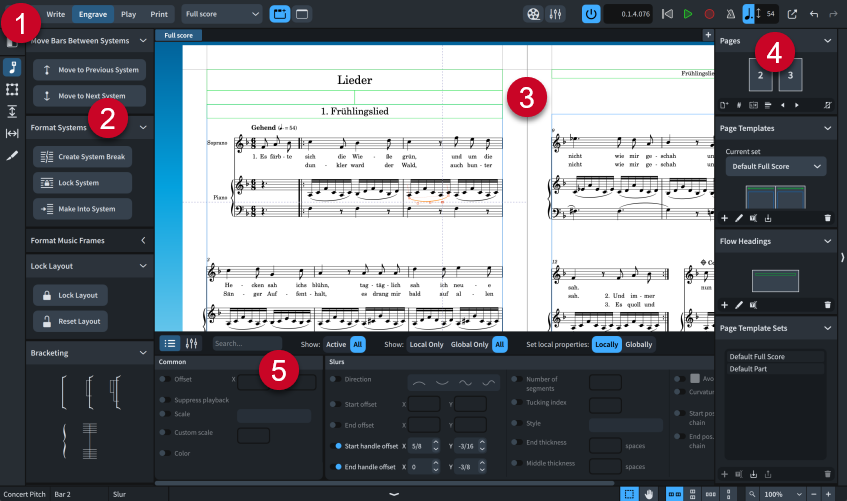Click the green Play transport button
The width and height of the screenshot is (847, 501).
coord(688,15)
